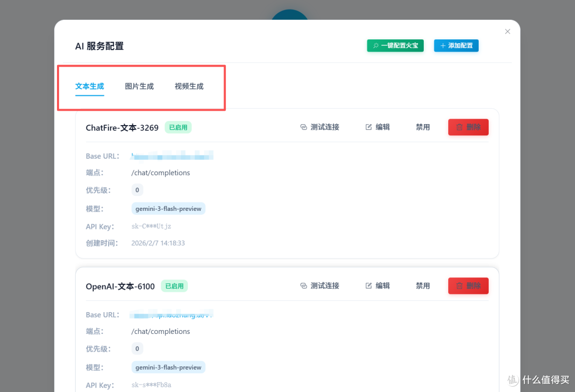Click the 一键配置火宝 button
575x392 pixels.
[x=395, y=45]
